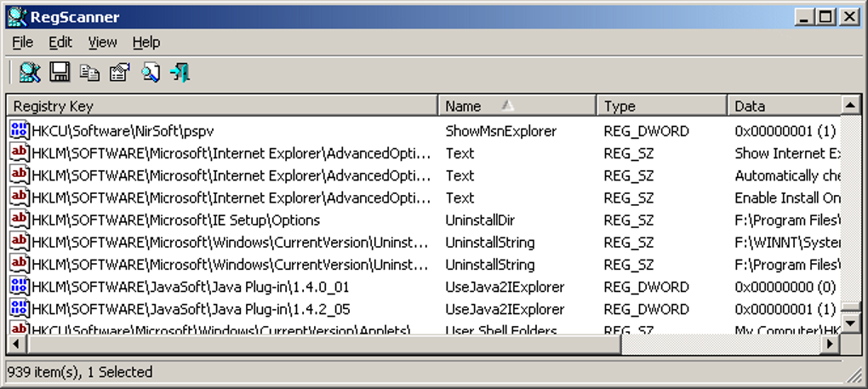Screen dimensions: 868x389
Task: Click the find (magnifier on page) toolbar icon
Action: [x=150, y=72]
